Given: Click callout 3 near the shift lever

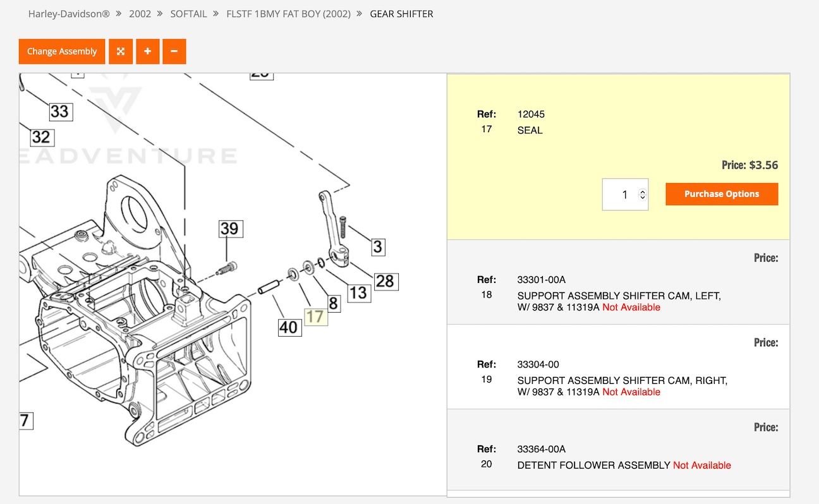Looking at the screenshot, I should click(x=377, y=246).
